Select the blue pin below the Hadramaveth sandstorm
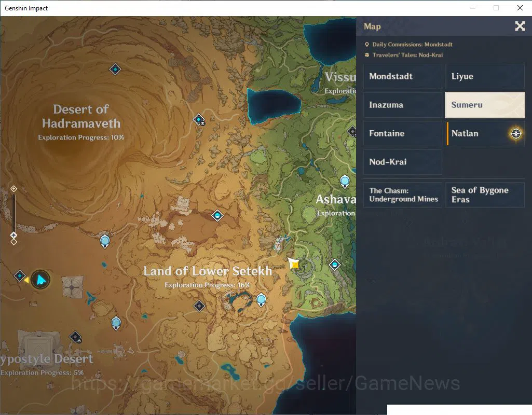The height and width of the screenshot is (415, 532). click(x=105, y=241)
